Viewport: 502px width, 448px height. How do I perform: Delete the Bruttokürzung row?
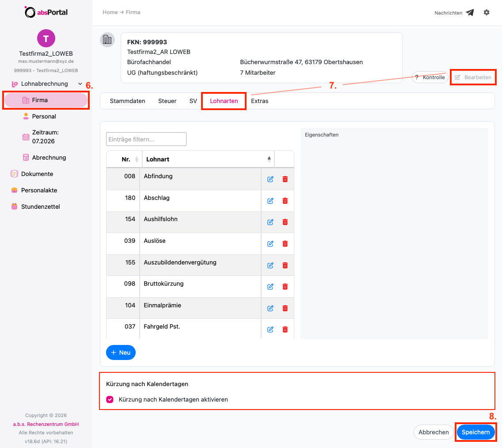coord(285,287)
